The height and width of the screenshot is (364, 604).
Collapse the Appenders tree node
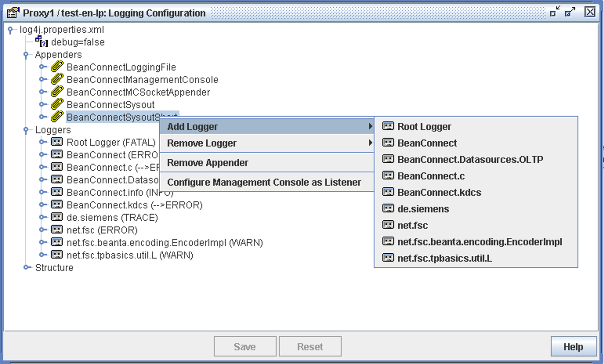coord(26,55)
